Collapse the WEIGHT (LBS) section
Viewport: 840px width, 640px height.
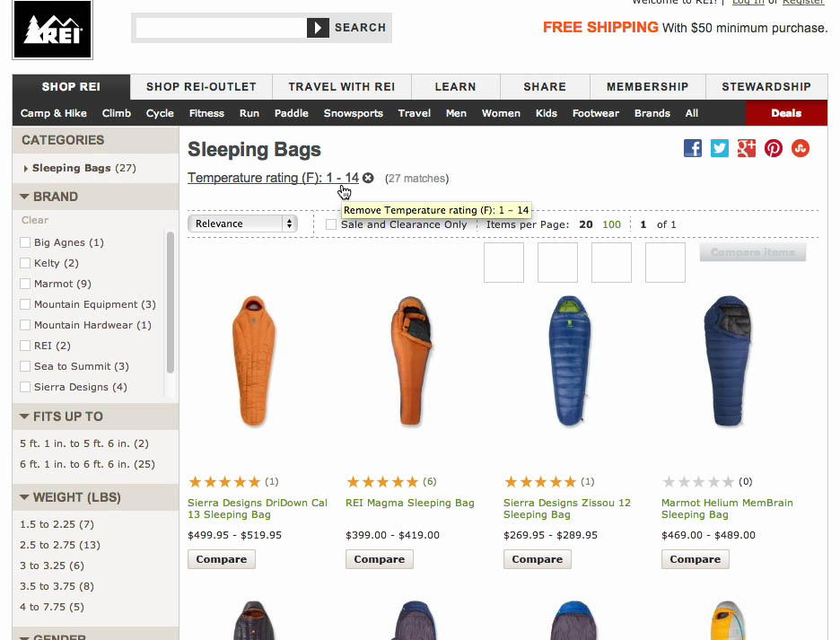click(24, 497)
